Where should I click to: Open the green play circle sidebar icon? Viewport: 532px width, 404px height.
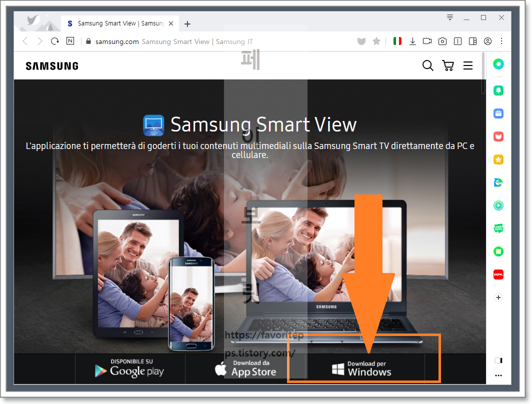[498, 205]
